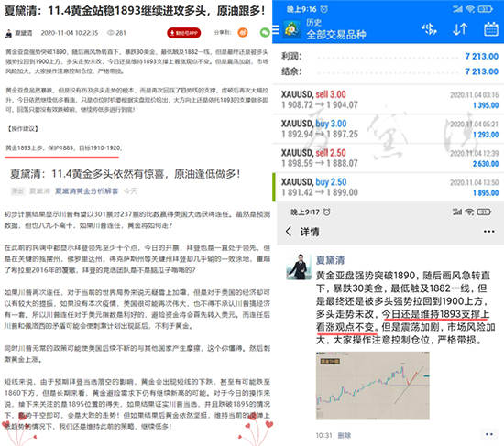Tap the 2 630.00 profit amount

coord(486,164)
